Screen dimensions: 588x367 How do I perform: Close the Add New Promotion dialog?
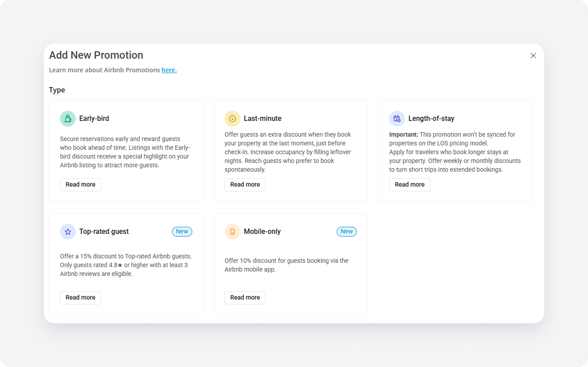click(533, 56)
